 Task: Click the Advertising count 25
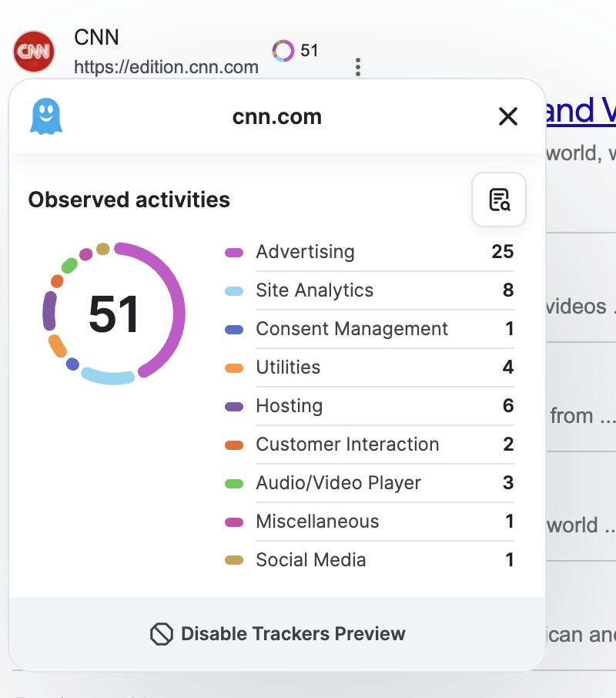[x=503, y=252]
